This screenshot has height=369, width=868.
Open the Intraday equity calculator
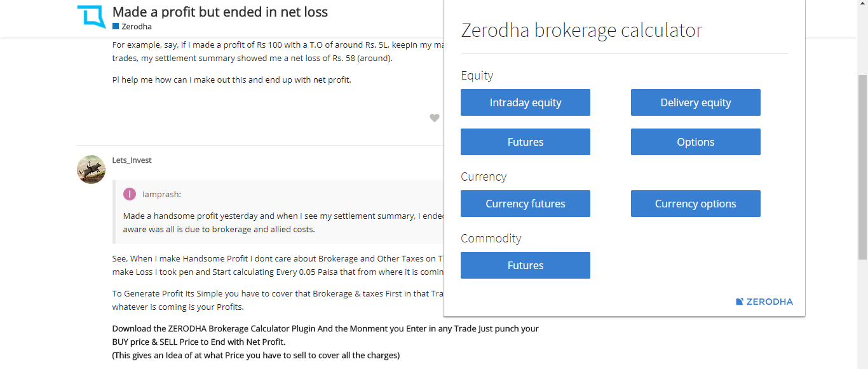pyautogui.click(x=525, y=102)
